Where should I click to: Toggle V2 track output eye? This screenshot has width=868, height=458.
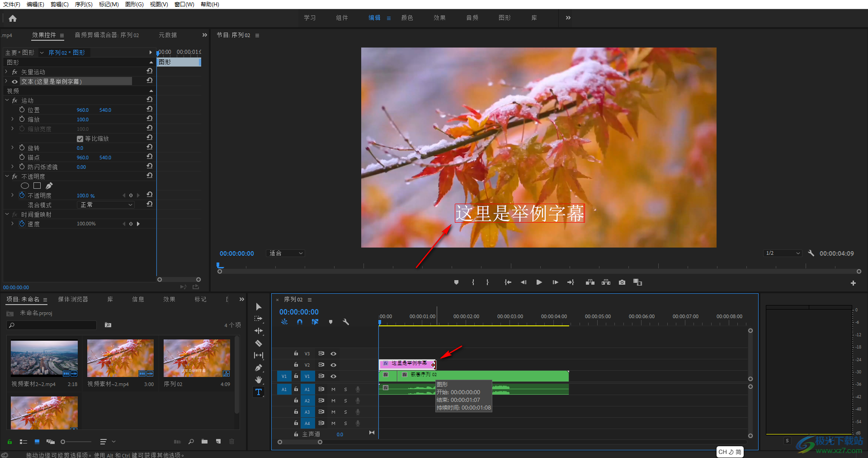pos(334,365)
